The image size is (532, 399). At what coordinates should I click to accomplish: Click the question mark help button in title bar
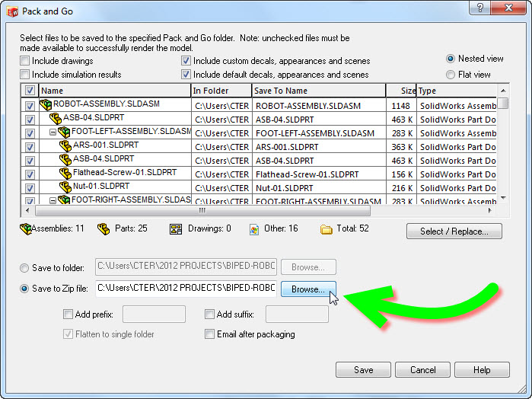pyautogui.click(x=479, y=8)
